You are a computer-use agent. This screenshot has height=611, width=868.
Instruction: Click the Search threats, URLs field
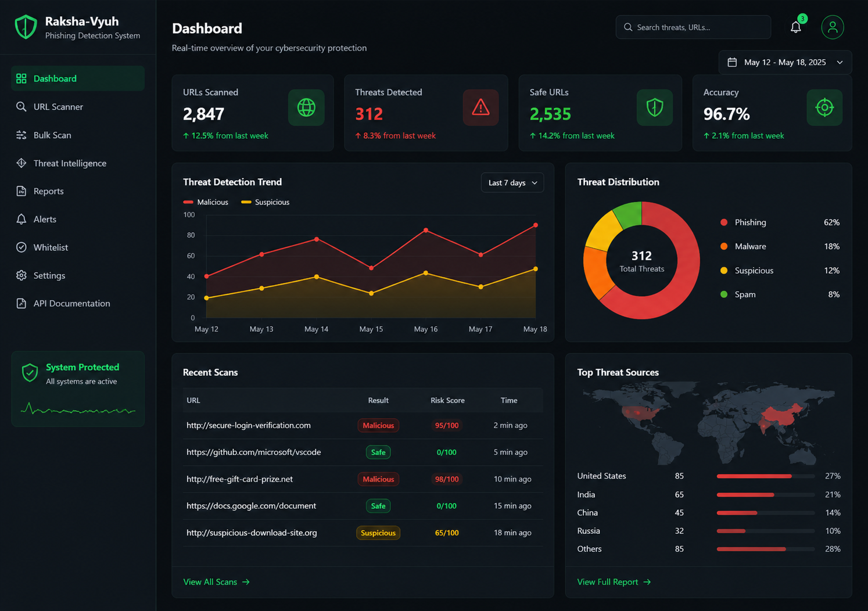point(693,27)
